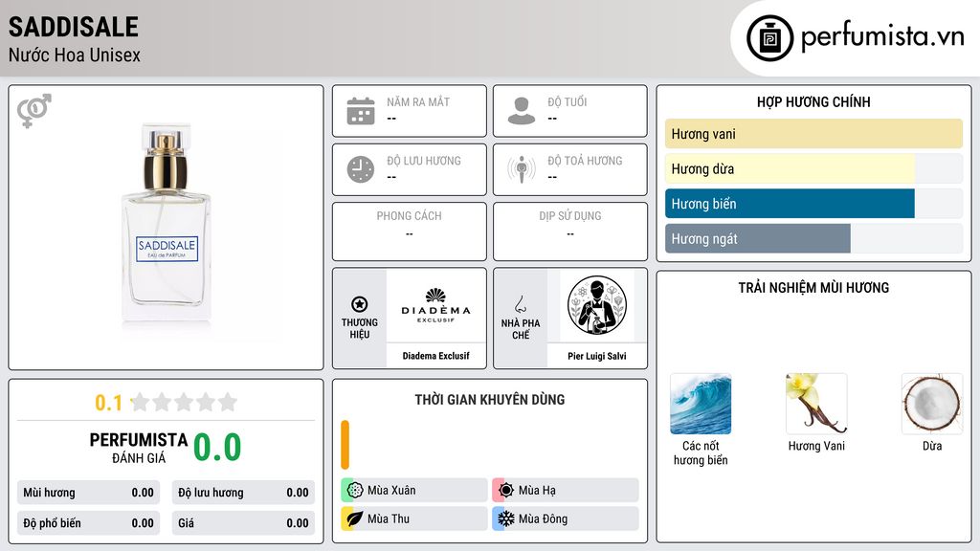
Task: Click the Phong cách info box
Action: point(410,231)
